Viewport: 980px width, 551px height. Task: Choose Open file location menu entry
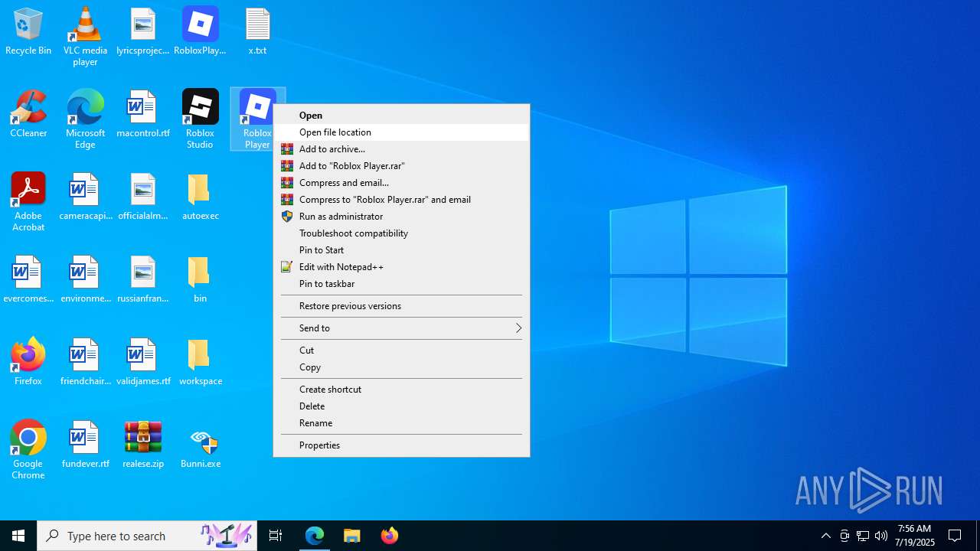(x=401, y=132)
